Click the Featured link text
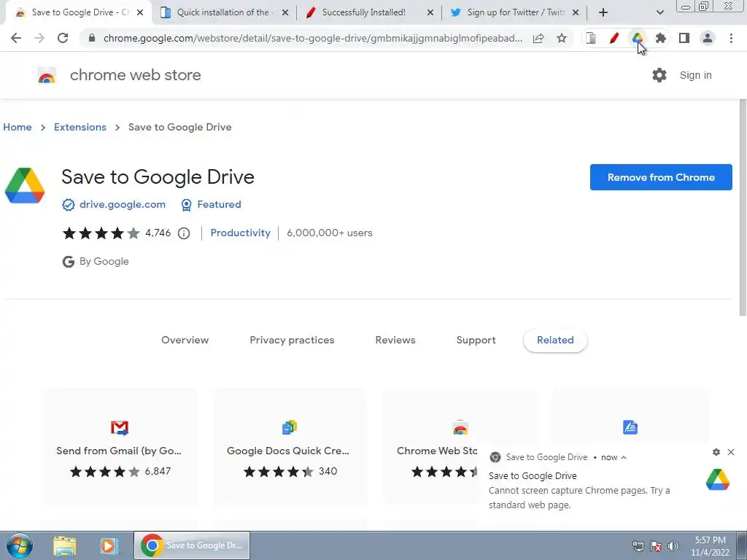747x560 pixels. point(219,204)
